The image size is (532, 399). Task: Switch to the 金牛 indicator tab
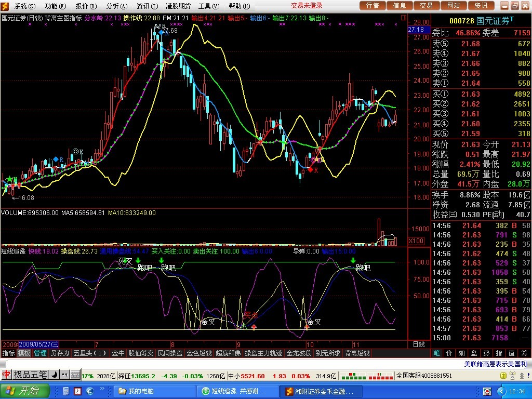[118, 353]
